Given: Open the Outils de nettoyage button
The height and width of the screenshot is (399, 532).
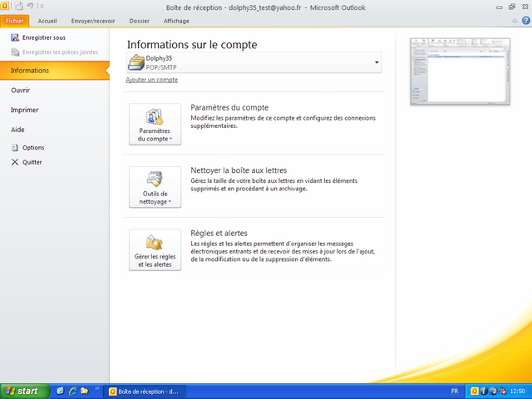Looking at the screenshot, I should click(x=155, y=187).
